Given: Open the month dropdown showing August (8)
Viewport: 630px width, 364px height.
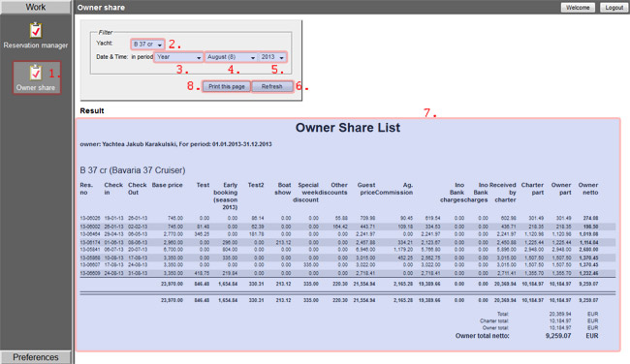Looking at the screenshot, I should pyautogui.click(x=231, y=57).
